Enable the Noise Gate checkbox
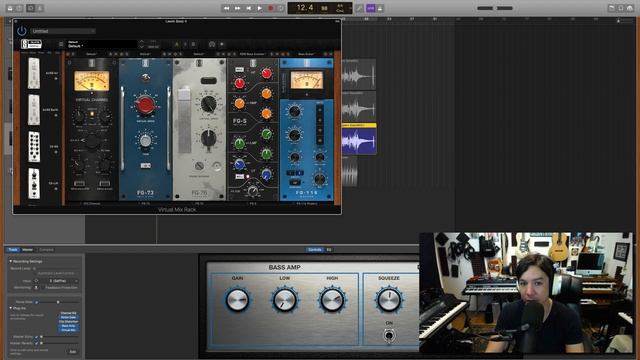Image resolution: width=640 pixels, height=360 pixels. [x=36, y=302]
